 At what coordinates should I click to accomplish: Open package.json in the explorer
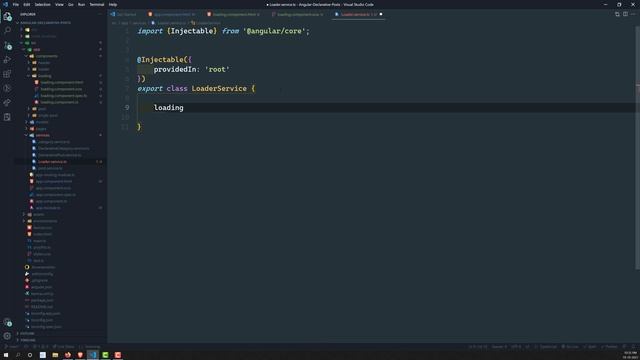tap(42, 300)
